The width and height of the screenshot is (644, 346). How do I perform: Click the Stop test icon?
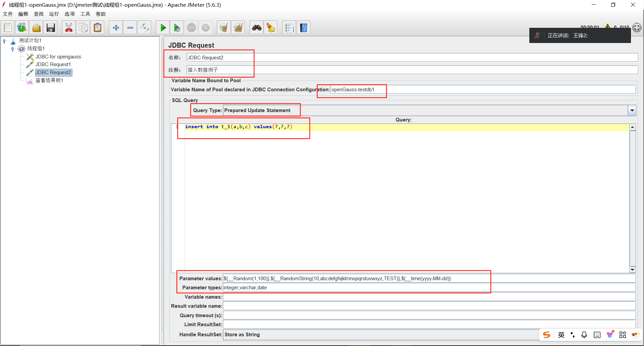point(191,28)
